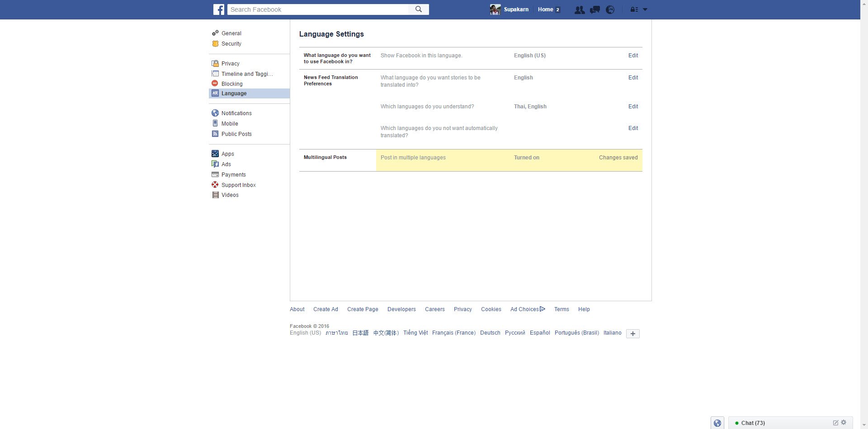Viewport: 868px width, 429px height.
Task: Open the About footer link
Action: (297, 309)
